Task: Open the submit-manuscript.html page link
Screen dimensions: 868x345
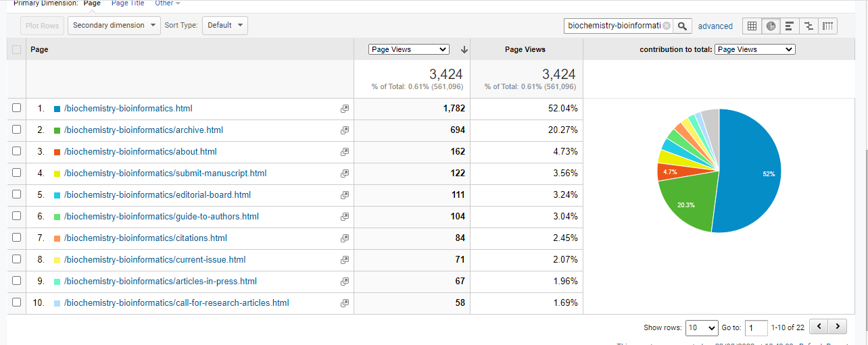Action: click(165, 174)
